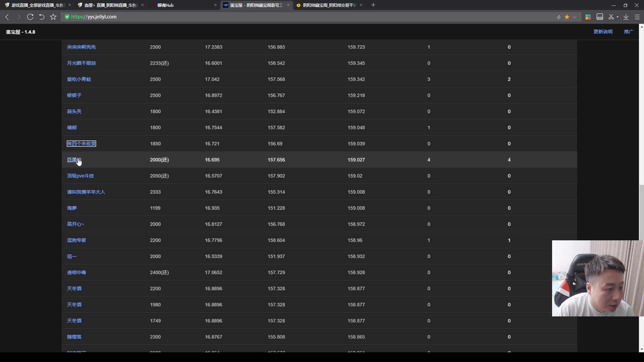Click the star bookmark icon beside reload
This screenshot has height=362, width=644.
(x=53, y=17)
